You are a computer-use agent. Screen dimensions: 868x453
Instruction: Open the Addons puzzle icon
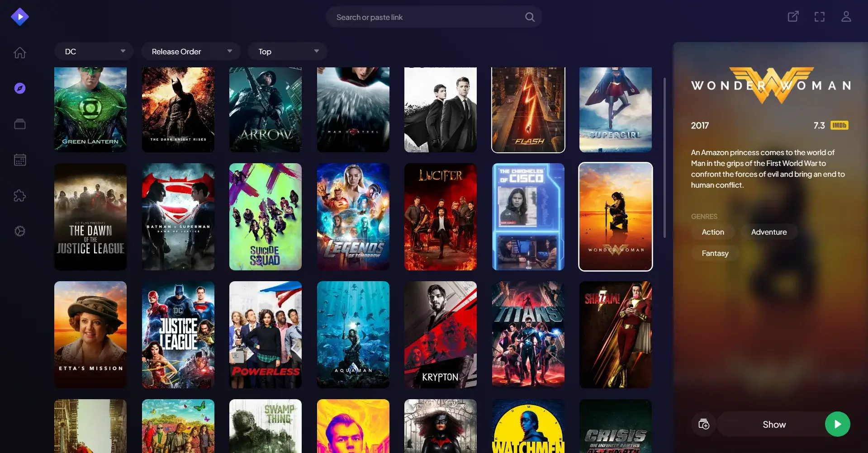(x=20, y=195)
